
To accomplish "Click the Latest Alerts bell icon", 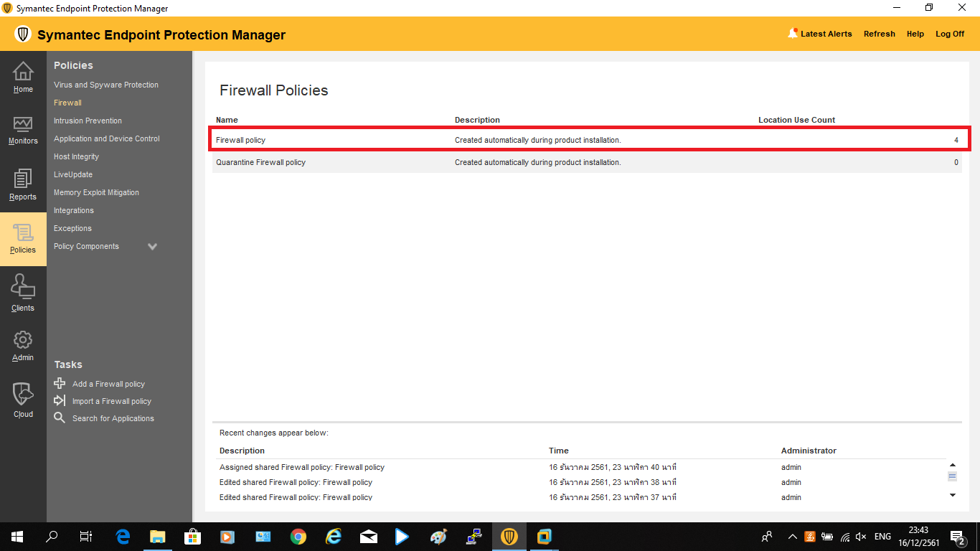I will (x=793, y=33).
